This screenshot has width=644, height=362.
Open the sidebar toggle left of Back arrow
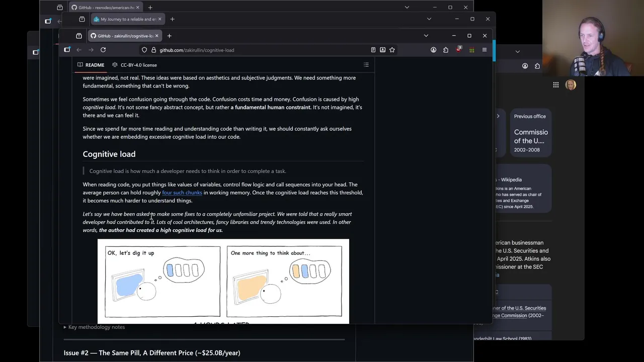[x=67, y=50]
